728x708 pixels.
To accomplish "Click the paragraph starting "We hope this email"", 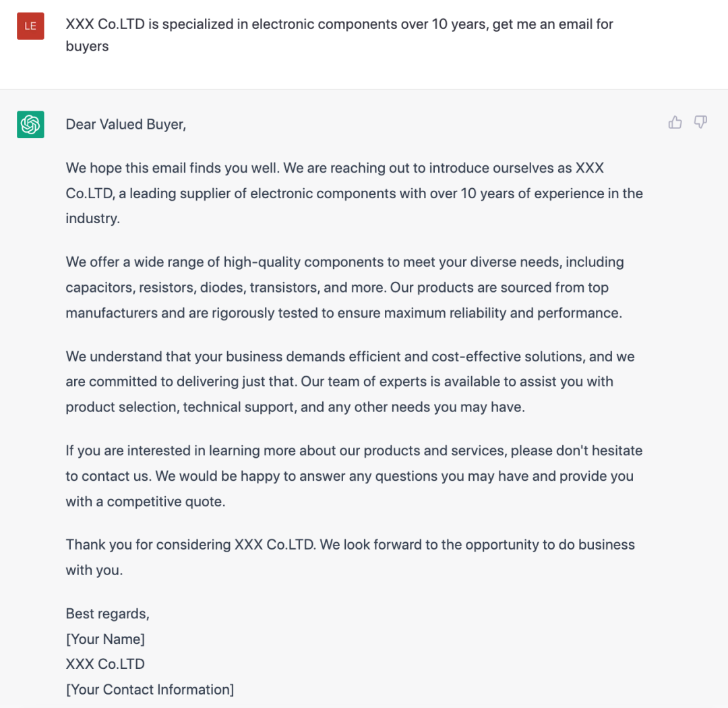I will click(x=354, y=194).
